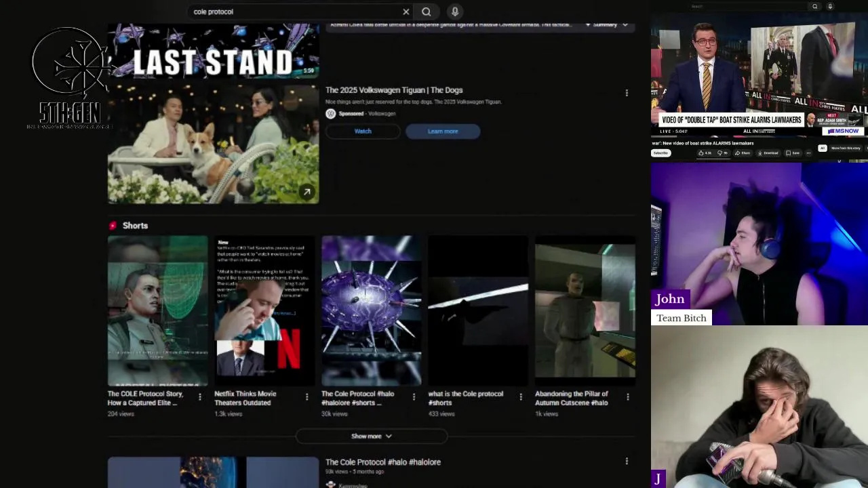868x488 pixels.
Task: Download the boat strike video
Action: [768, 153]
